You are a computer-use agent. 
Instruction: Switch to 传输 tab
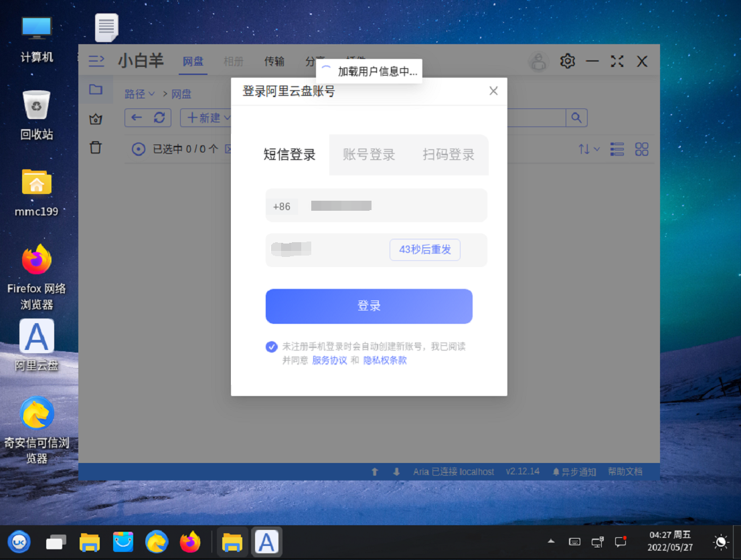tap(274, 62)
